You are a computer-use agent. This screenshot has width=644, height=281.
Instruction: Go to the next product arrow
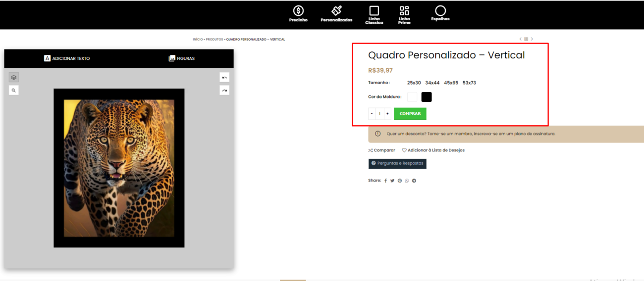[x=532, y=39]
